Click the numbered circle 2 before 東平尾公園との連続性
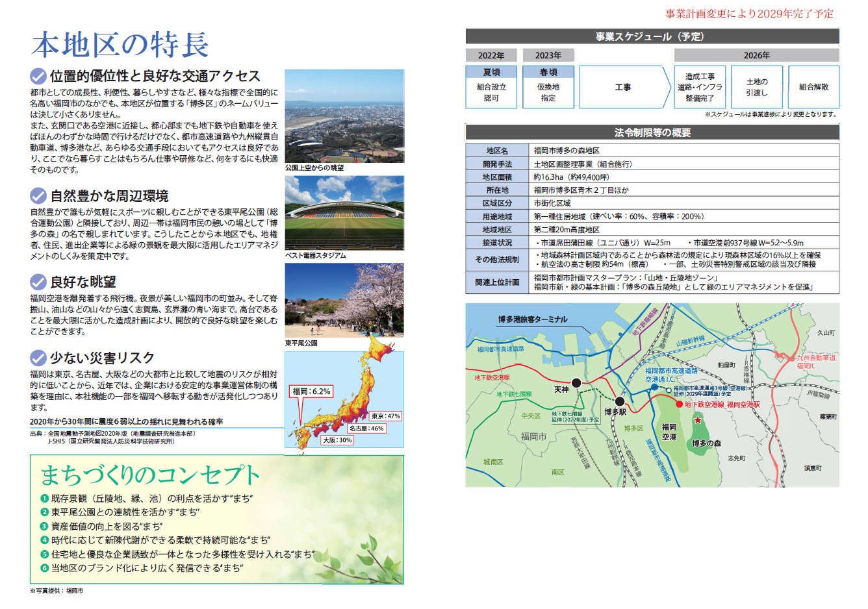This screenshot has height=609, width=868. click(45, 512)
